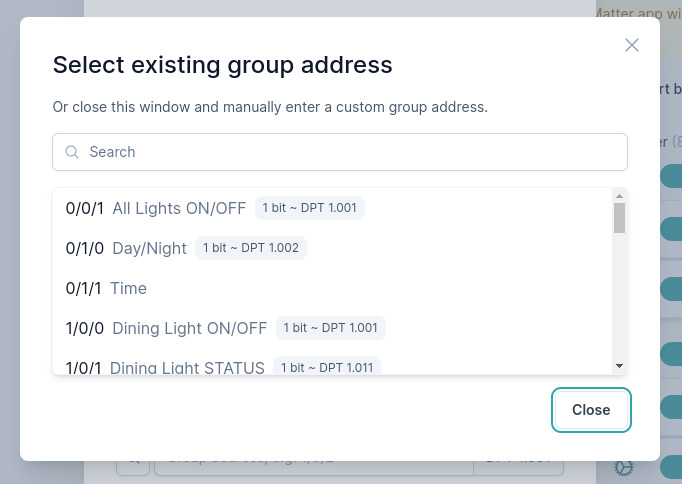The width and height of the screenshot is (682, 484).
Task: Click the Close button
Action: click(591, 410)
